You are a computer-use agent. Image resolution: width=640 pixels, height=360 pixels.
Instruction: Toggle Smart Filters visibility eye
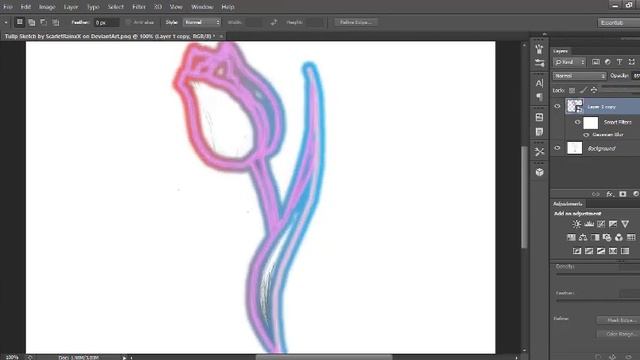(x=577, y=122)
